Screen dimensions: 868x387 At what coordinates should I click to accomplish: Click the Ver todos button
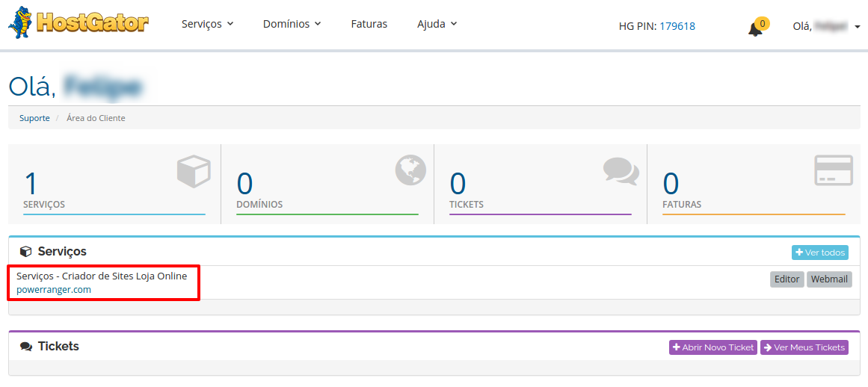tap(820, 253)
